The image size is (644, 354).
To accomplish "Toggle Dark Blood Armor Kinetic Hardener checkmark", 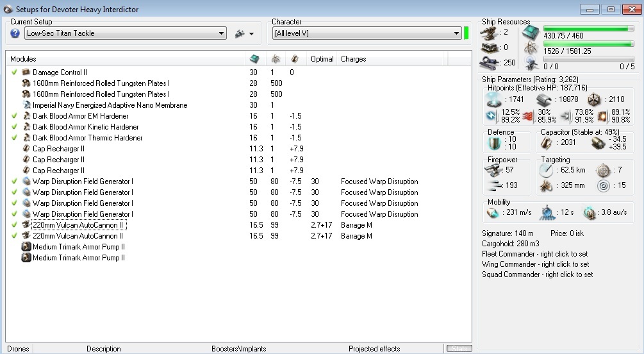I will (14, 127).
